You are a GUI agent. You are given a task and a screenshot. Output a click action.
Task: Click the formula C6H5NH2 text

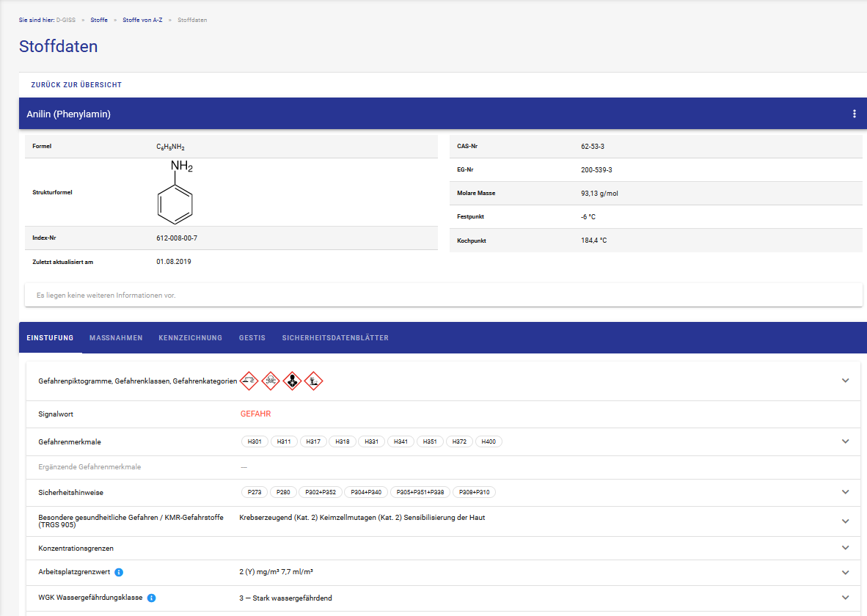(x=170, y=147)
